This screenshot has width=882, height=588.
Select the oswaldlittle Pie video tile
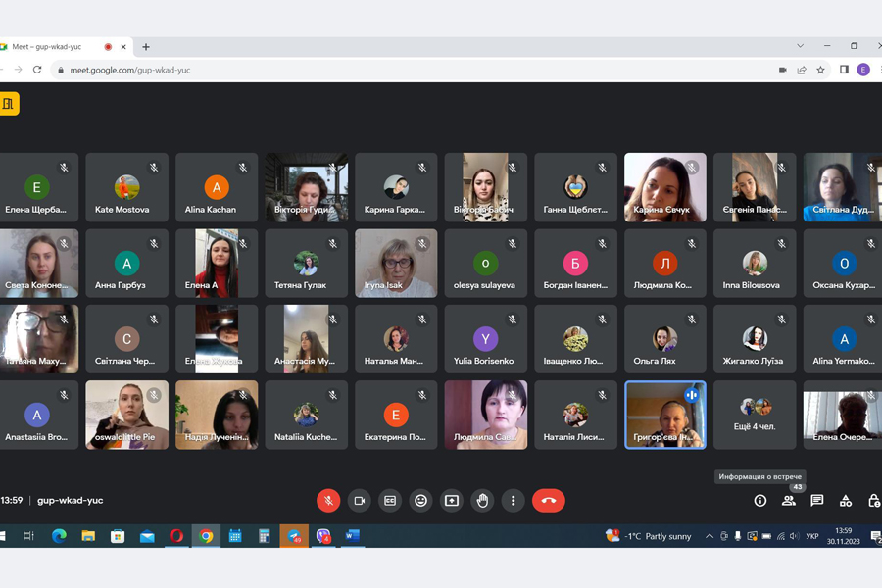pyautogui.click(x=126, y=415)
